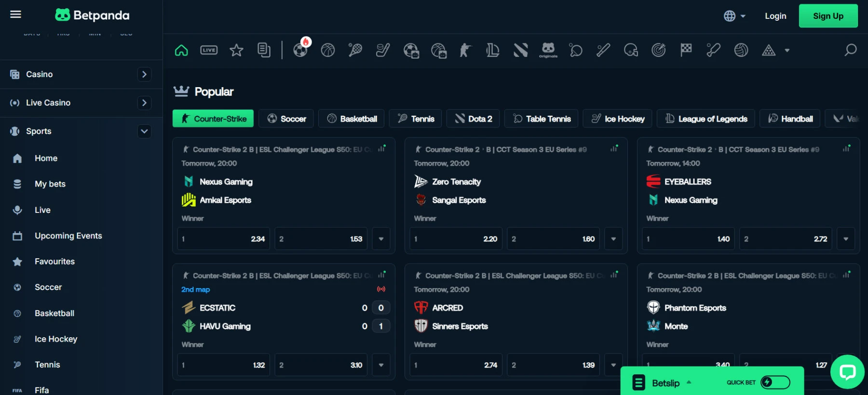Image resolution: width=868 pixels, height=395 pixels.
Task: Open the hamburger menu icon
Action: pos(15,14)
